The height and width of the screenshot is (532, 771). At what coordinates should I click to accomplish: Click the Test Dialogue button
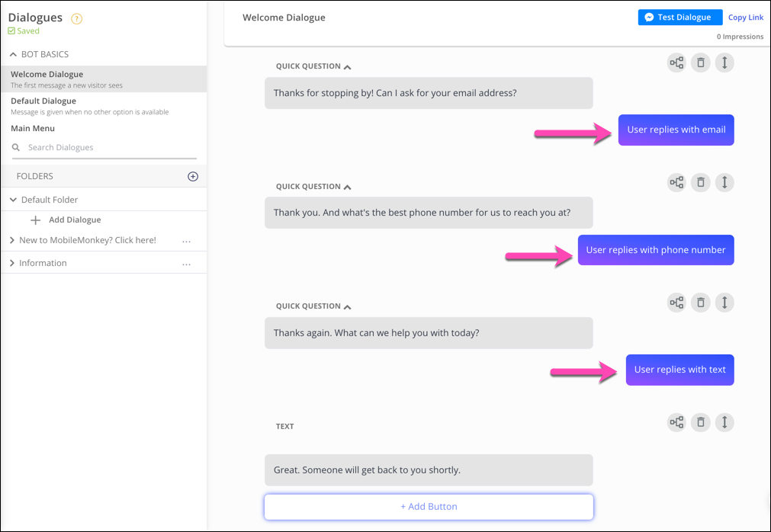(x=679, y=18)
